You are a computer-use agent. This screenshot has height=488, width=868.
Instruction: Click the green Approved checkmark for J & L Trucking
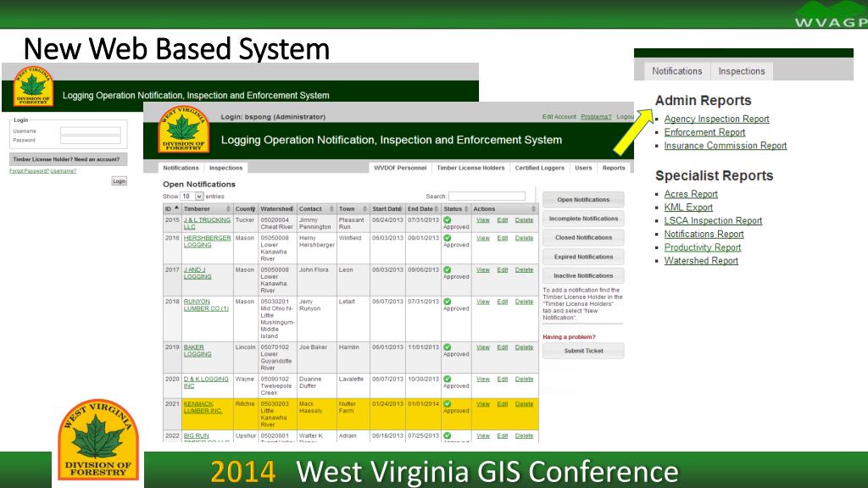pos(448,220)
